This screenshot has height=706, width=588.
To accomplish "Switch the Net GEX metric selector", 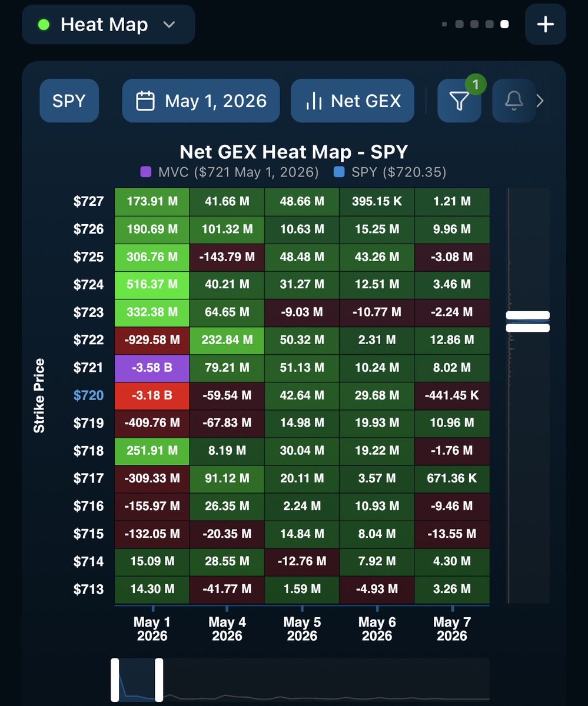I will point(353,101).
